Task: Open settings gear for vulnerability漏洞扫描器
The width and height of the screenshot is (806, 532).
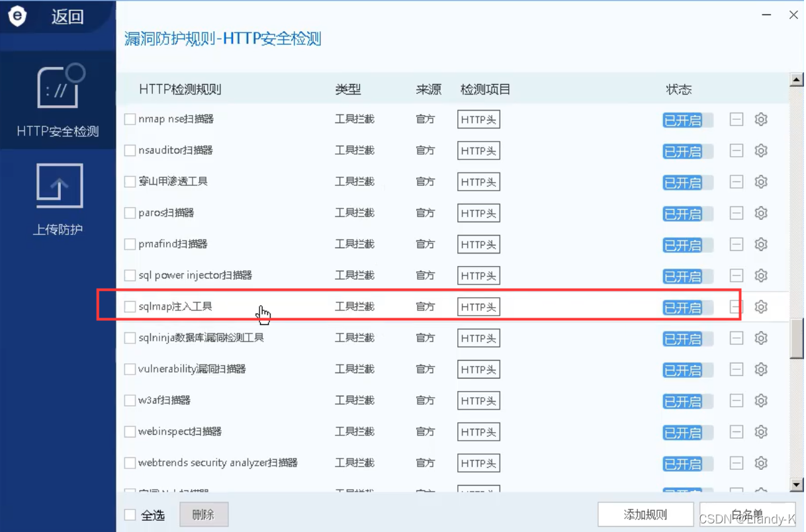Action: [x=761, y=369]
